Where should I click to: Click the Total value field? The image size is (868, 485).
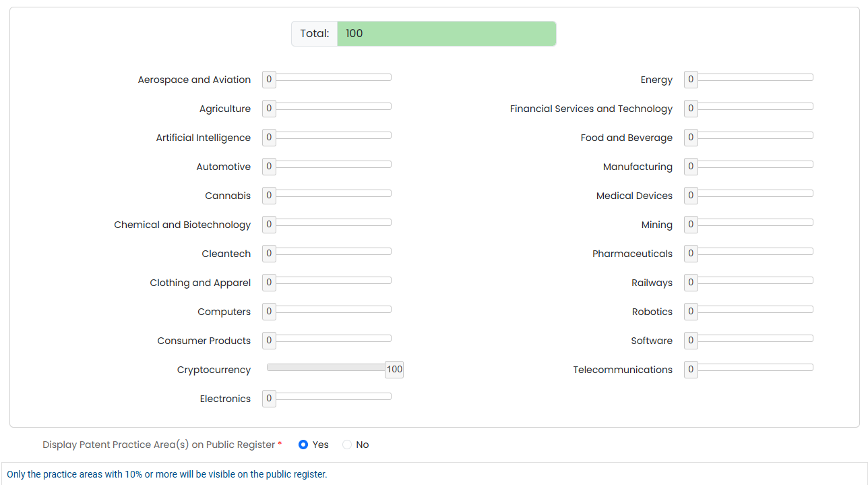(x=446, y=34)
